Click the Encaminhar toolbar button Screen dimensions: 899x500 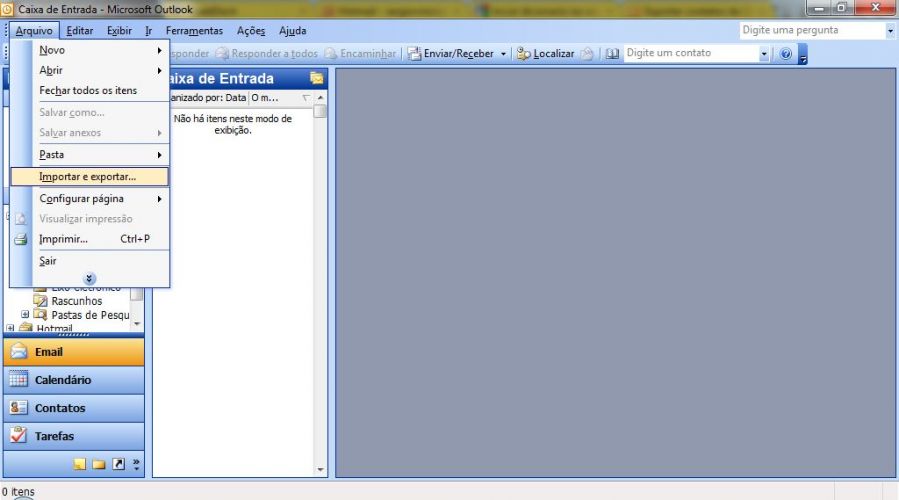click(360, 53)
